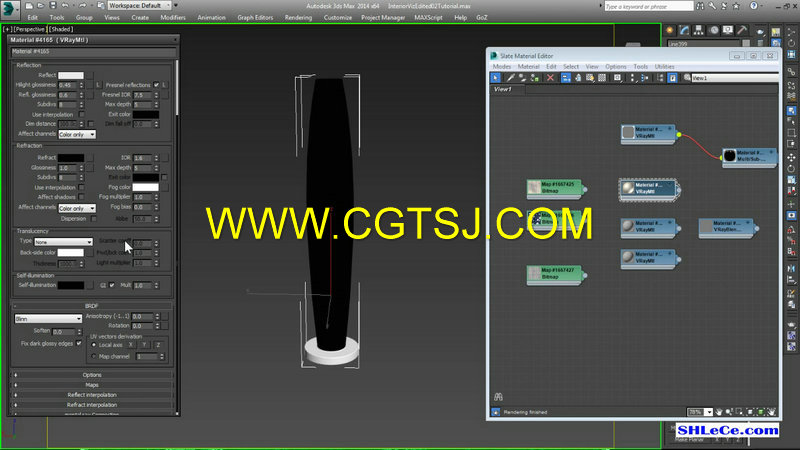This screenshot has height=450, width=800.
Task: Open Create panel star icon
Action: tap(670, 31)
